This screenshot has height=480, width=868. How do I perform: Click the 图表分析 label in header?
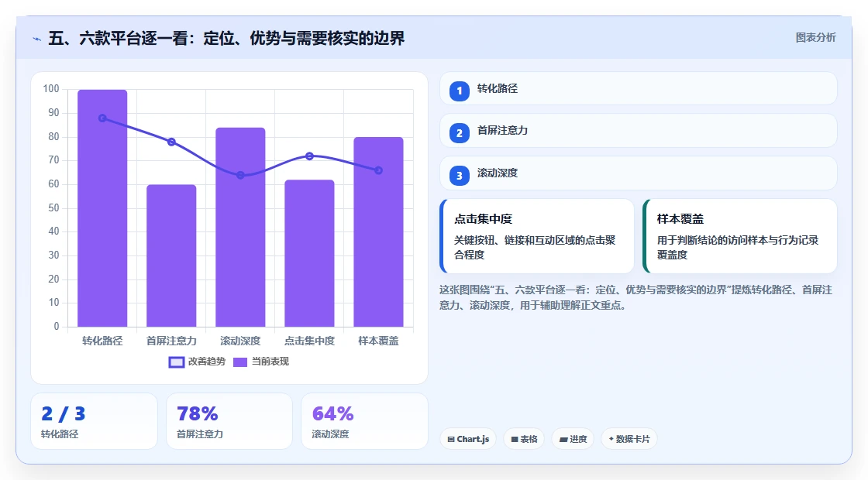click(815, 38)
